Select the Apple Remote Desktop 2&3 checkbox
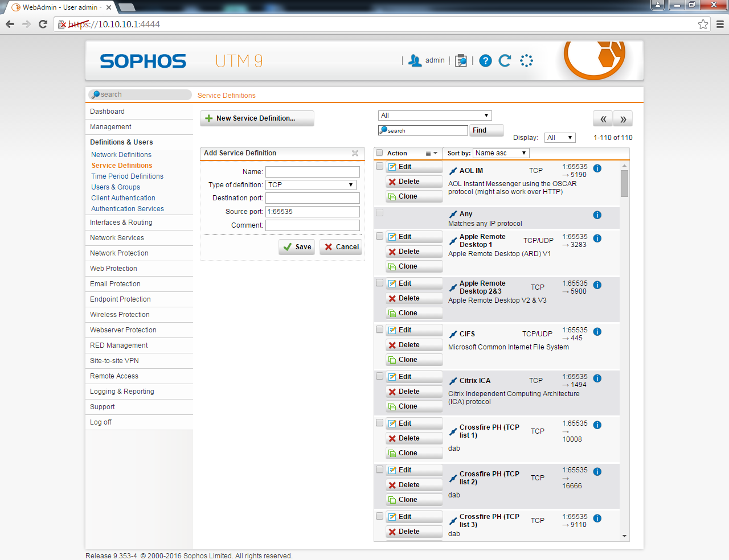Viewport: 729px width, 560px height. pos(379,282)
